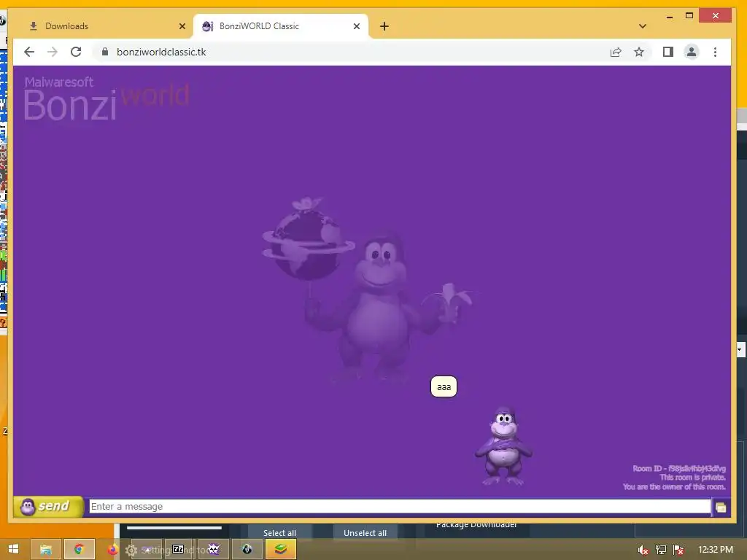Open the Chrome profile menu
747x560 pixels.
[x=692, y=52]
